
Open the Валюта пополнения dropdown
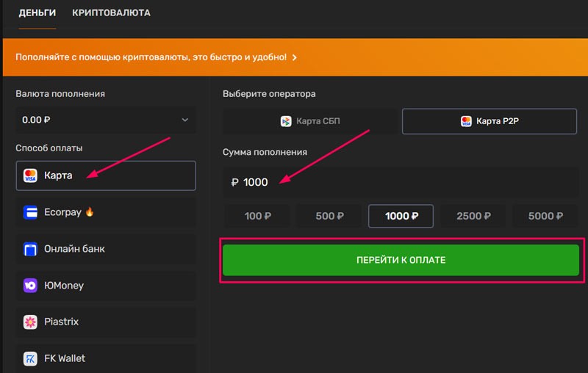[x=105, y=119]
